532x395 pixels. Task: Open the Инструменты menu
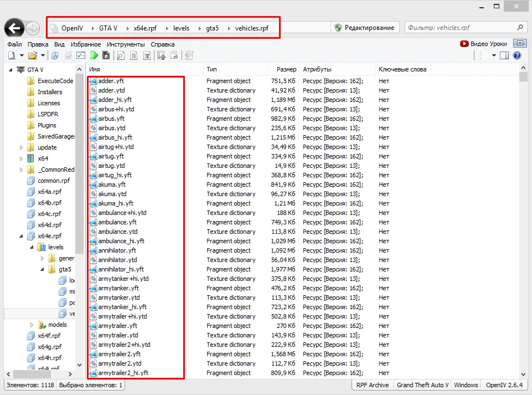pos(126,44)
